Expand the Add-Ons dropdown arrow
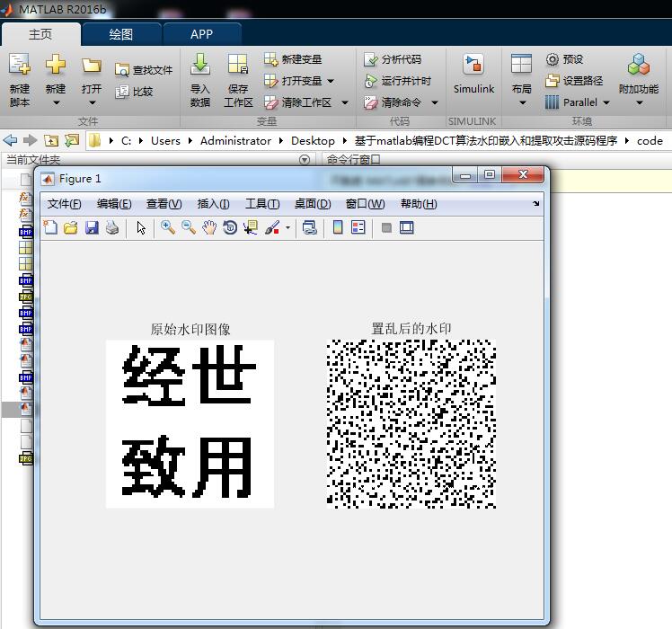The width and height of the screenshot is (672, 629). [x=640, y=103]
